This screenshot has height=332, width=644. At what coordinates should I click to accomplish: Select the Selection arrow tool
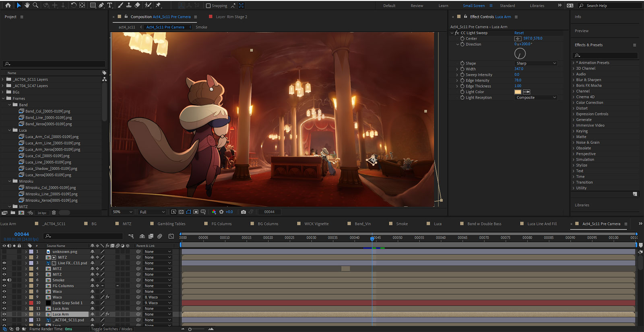pos(19,5)
